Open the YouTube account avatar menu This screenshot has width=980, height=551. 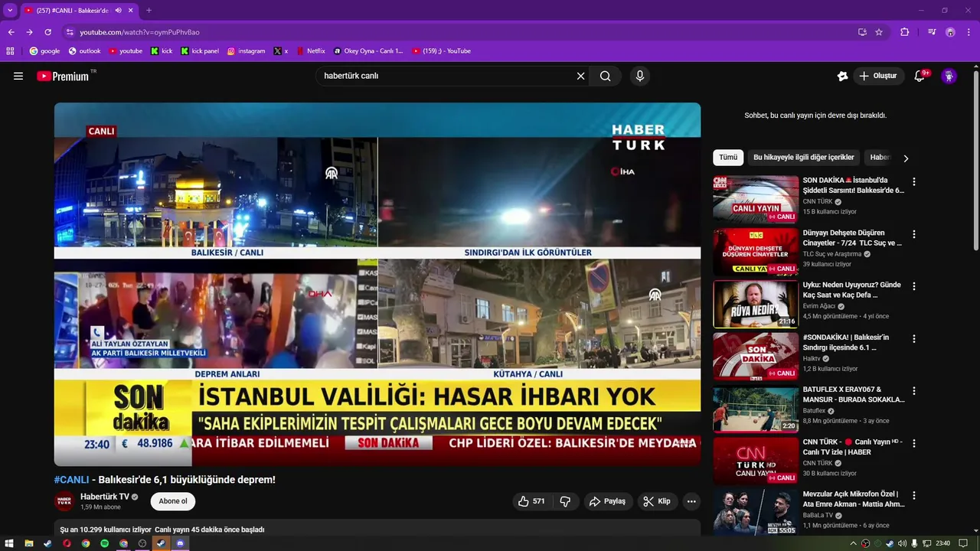click(949, 76)
